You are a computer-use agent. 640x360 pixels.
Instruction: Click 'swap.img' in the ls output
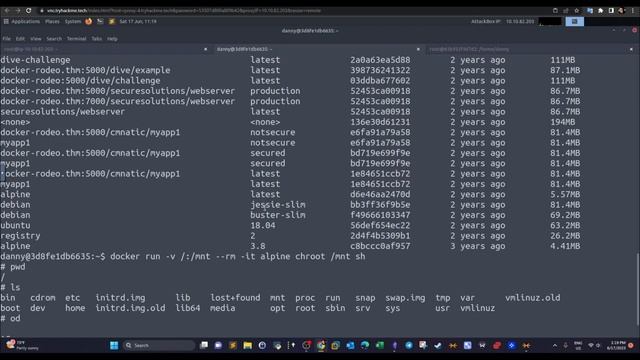405,298
